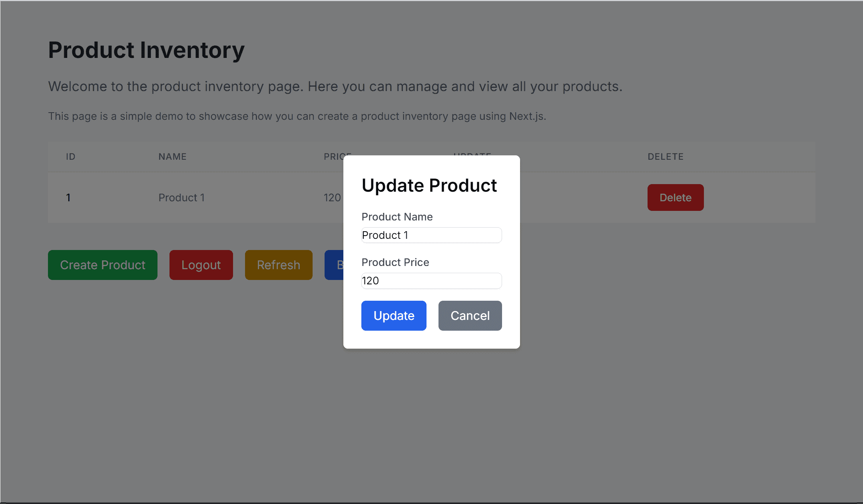
Task: Focus the Product Name input field
Action: tap(431, 235)
